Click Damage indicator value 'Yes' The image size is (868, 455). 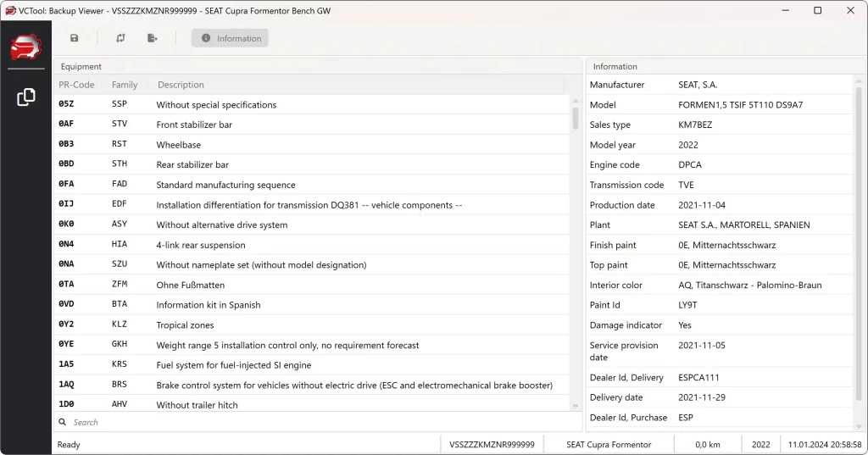[685, 325]
